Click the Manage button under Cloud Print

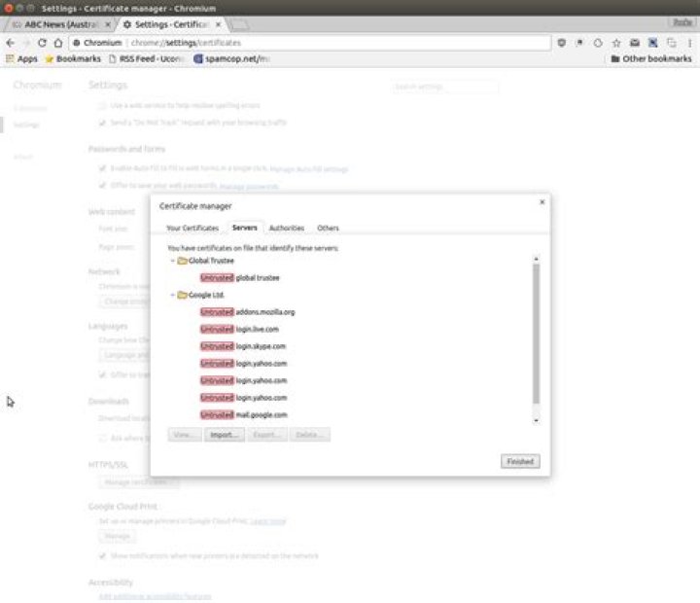(118, 536)
